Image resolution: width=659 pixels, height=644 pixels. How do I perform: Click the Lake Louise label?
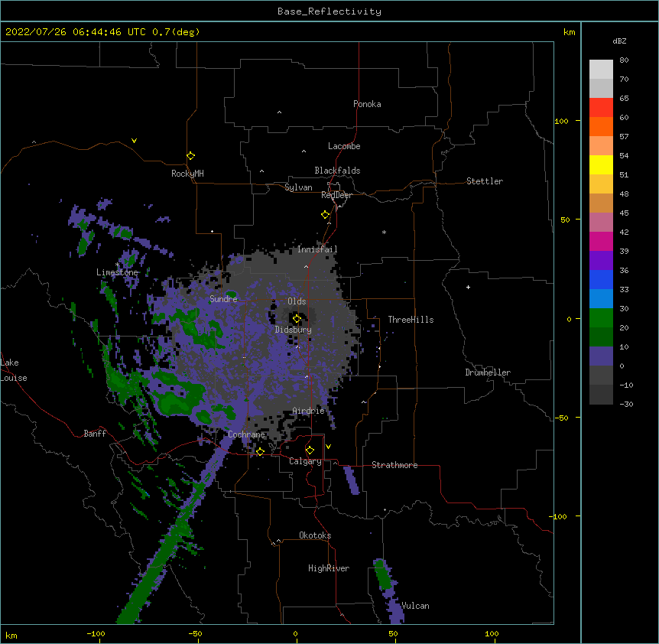[14, 370]
